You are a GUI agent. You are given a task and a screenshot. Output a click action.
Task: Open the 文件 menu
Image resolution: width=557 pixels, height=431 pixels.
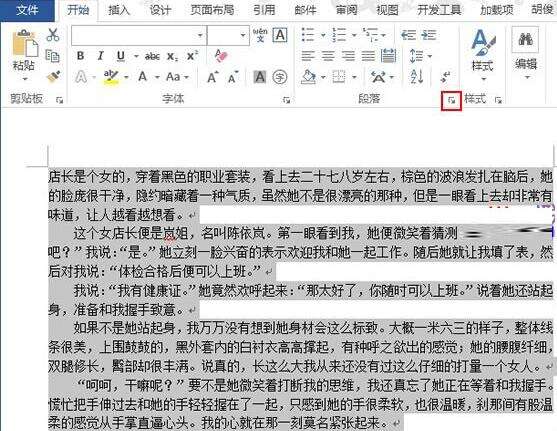27,10
